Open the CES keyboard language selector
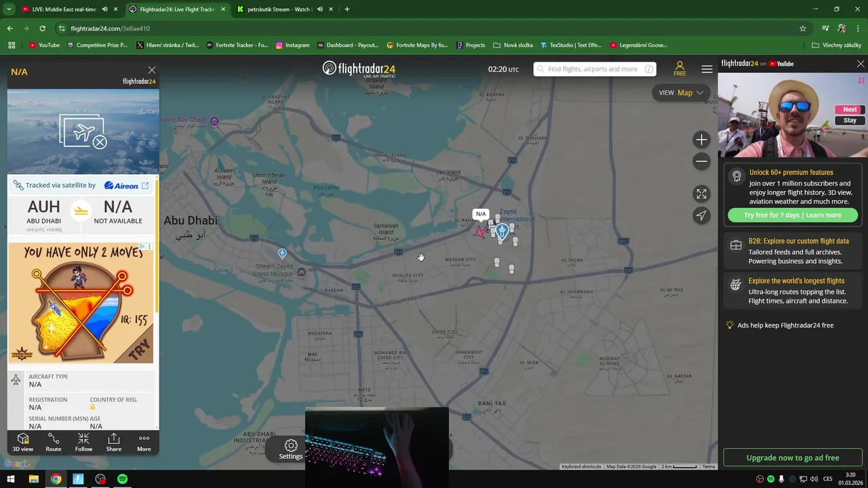Viewport: 868px width, 488px height. click(827, 479)
